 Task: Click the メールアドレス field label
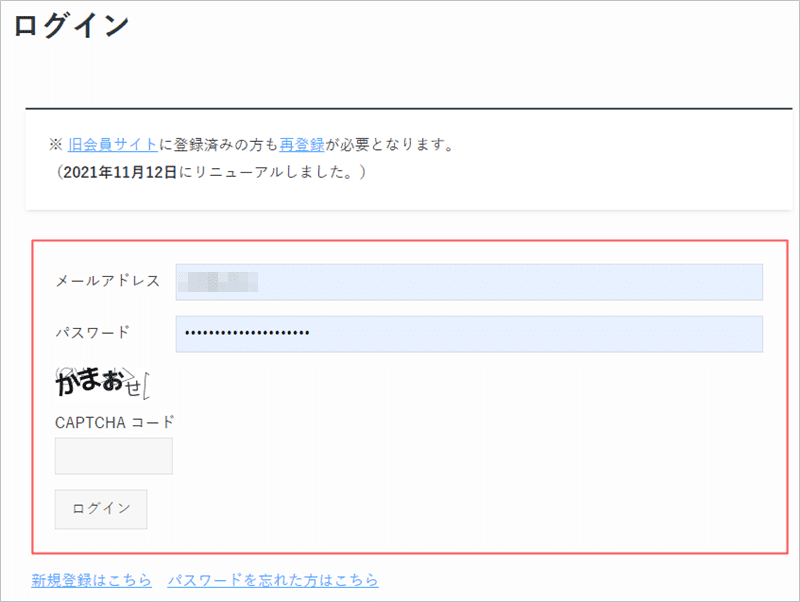107,281
